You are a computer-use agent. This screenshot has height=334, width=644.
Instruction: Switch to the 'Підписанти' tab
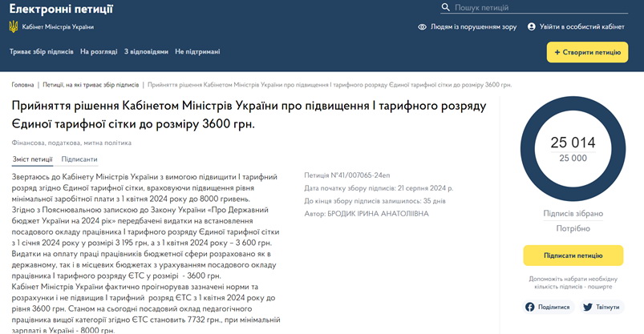(79, 159)
